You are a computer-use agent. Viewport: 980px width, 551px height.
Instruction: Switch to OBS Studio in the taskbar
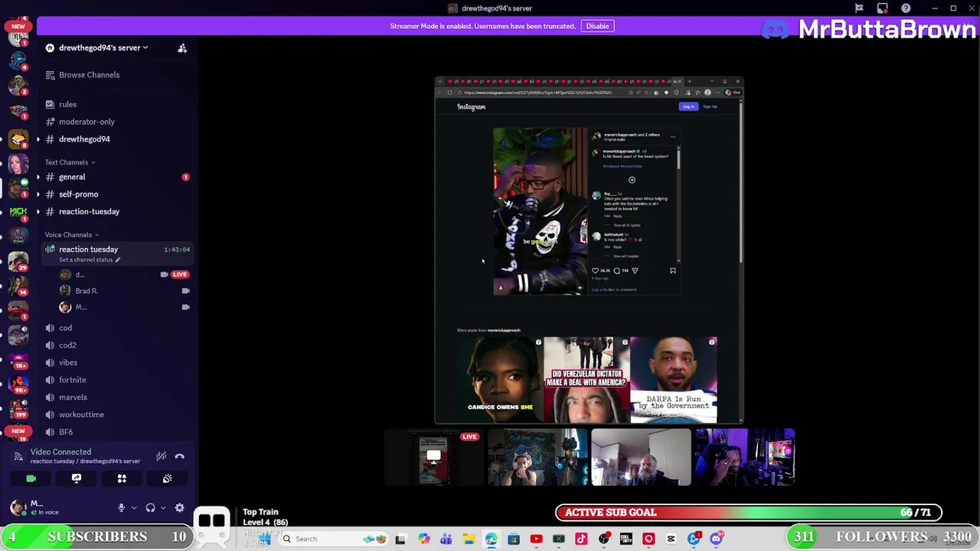click(604, 539)
